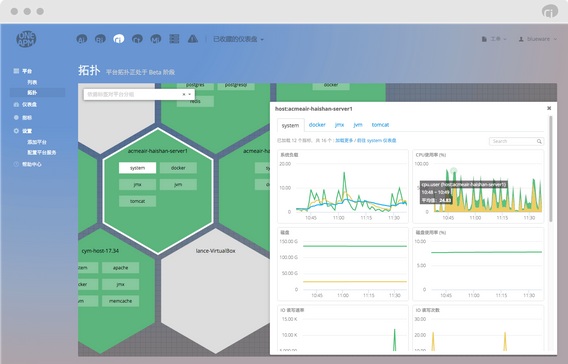This screenshot has height=364, width=568.
Task: Select apache service in cym-host hexagon
Action: (x=120, y=268)
